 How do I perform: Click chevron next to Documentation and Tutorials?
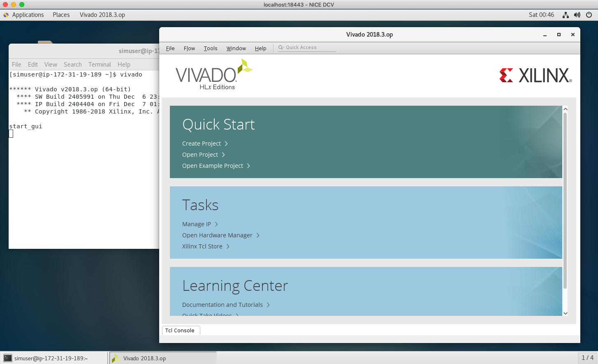click(x=268, y=305)
